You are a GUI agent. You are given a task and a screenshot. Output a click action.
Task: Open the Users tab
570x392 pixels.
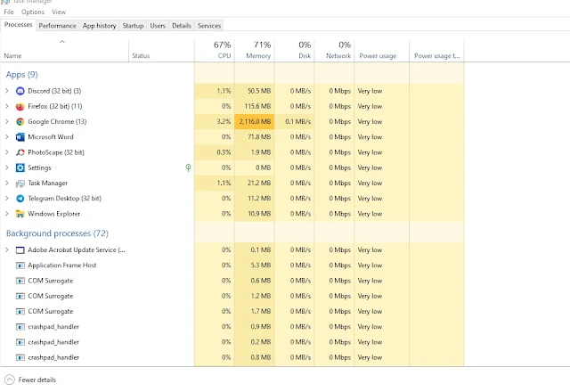(x=158, y=26)
